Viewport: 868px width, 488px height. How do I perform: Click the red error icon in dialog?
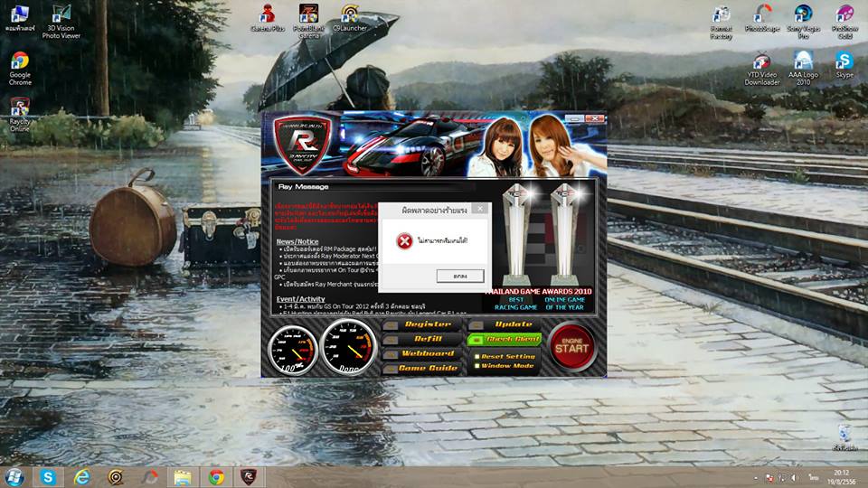point(404,240)
